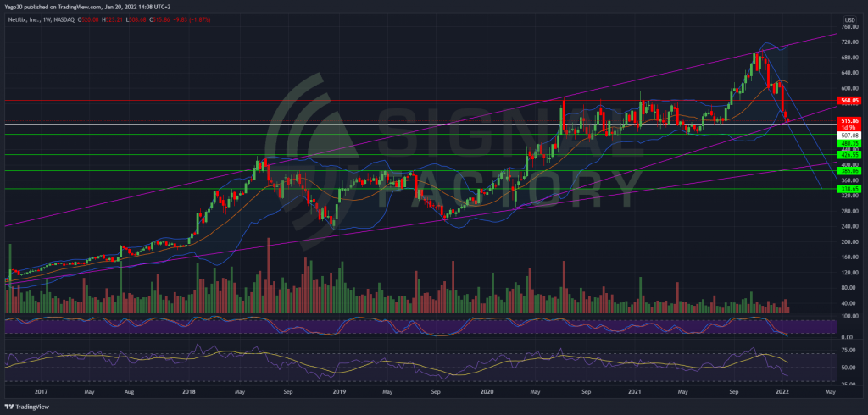Click the 200.00 price axis label
Screen dimensions: 868x415
849,242
